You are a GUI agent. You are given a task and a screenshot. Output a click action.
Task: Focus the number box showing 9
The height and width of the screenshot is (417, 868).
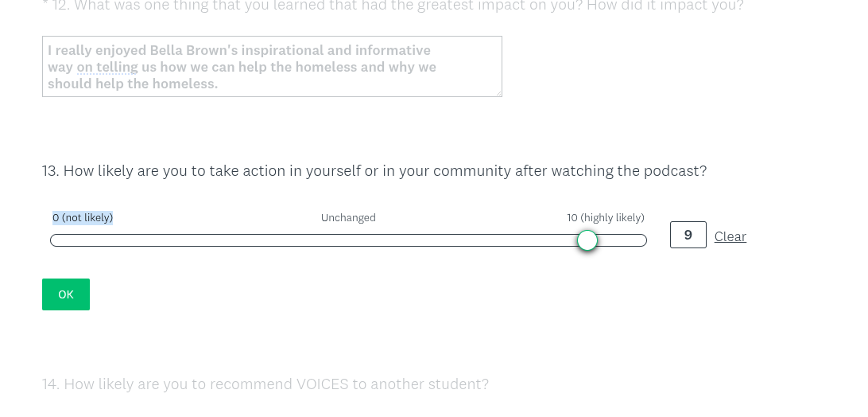688,235
